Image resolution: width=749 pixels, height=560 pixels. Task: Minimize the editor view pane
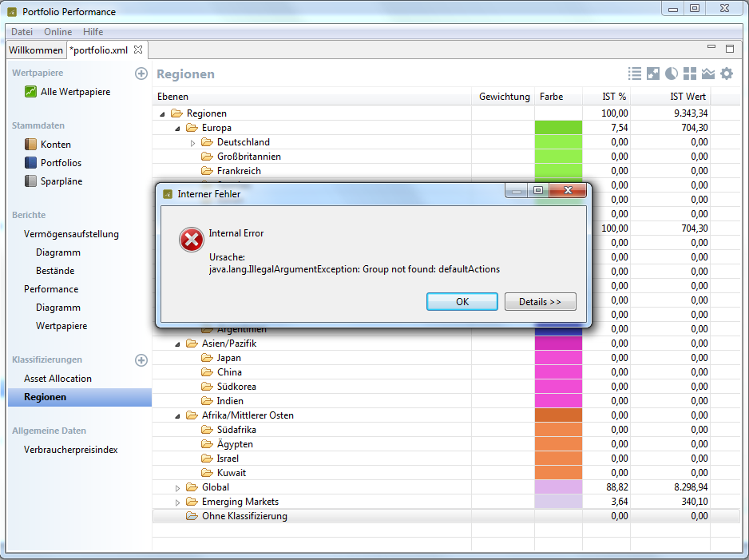[711, 47]
